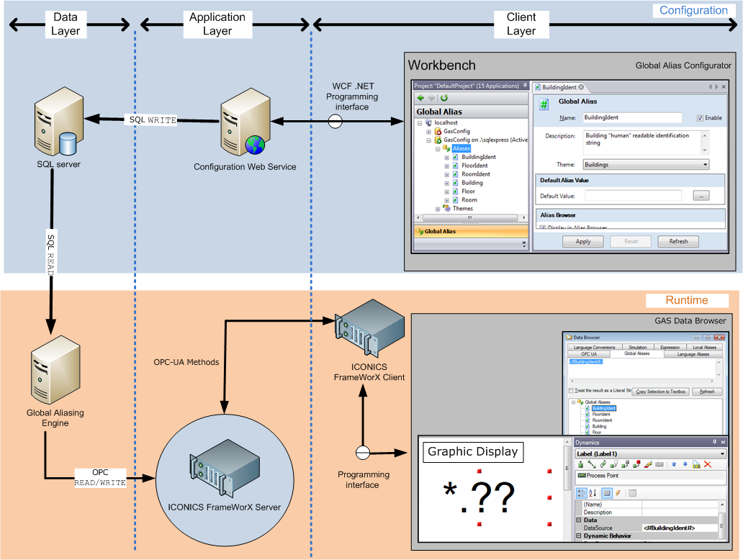Move the dynamic up using the blue arrow icon

[674, 464]
